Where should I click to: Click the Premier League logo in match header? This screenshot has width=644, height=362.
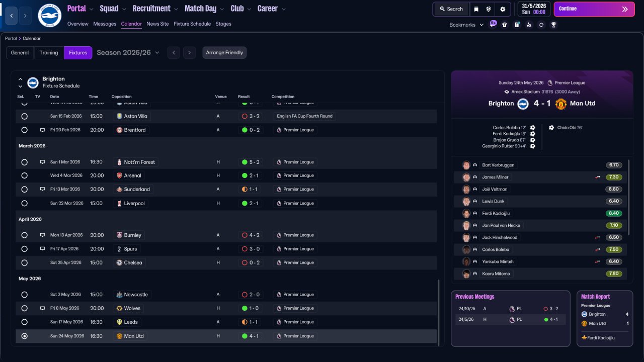[550, 82]
